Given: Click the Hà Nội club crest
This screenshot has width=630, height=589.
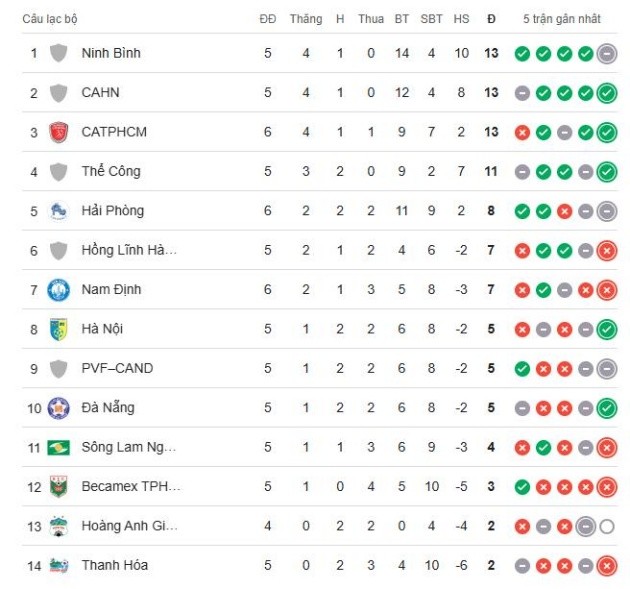Looking at the screenshot, I should pyautogui.click(x=58, y=329).
